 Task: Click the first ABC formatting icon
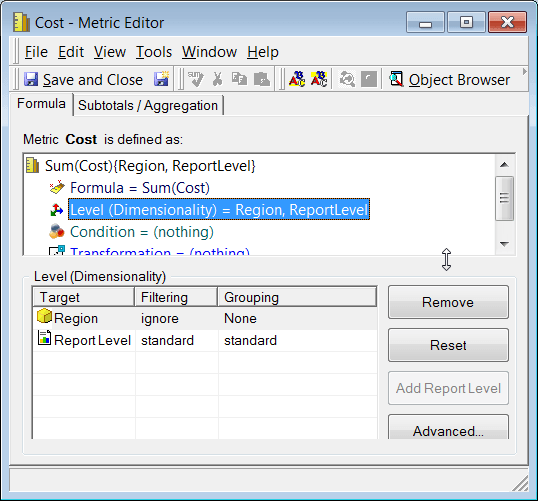(x=296, y=79)
